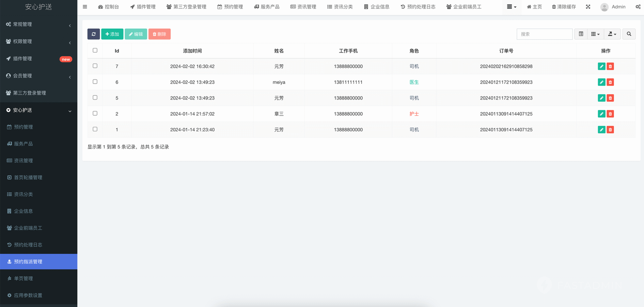Expand the 常规管理 sidebar menu

pos(38,25)
